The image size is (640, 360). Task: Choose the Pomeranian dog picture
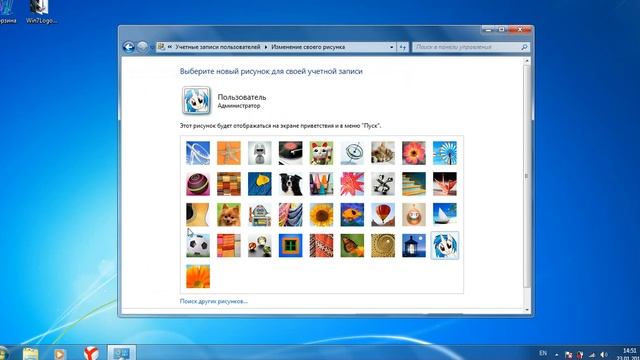click(229, 215)
